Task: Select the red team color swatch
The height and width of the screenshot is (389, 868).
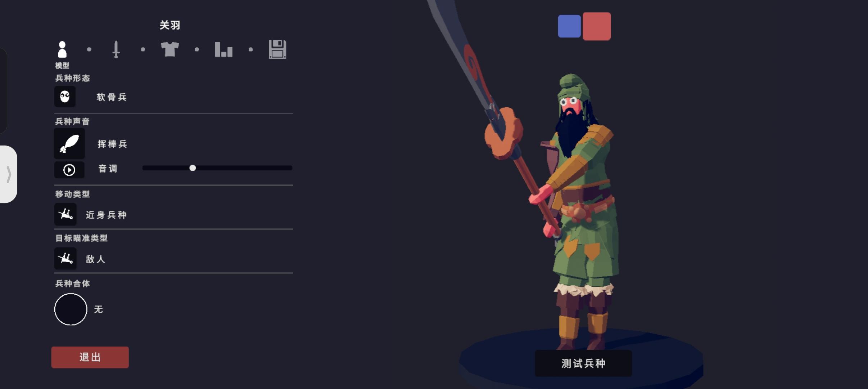Action: tap(597, 26)
